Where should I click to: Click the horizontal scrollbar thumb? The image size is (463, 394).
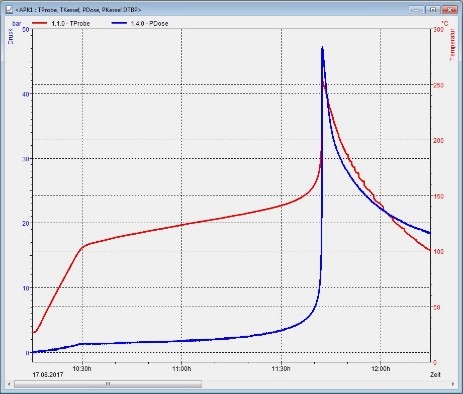[108, 384]
